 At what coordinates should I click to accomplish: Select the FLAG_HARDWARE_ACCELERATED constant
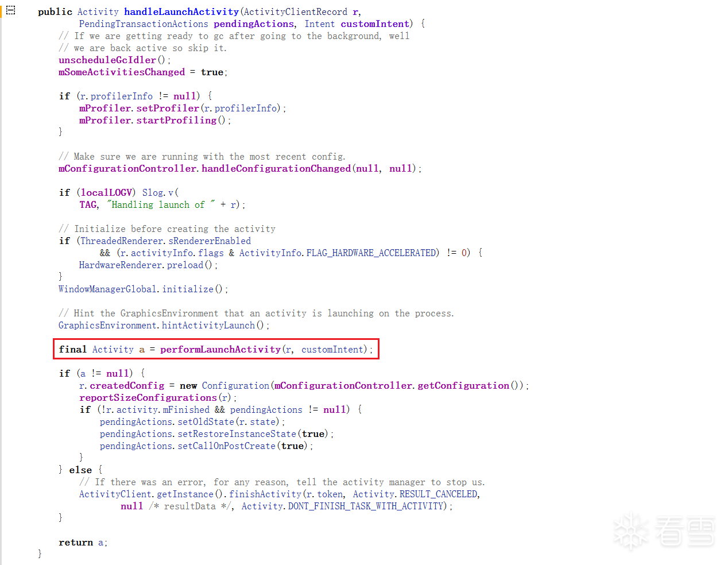[372, 253]
